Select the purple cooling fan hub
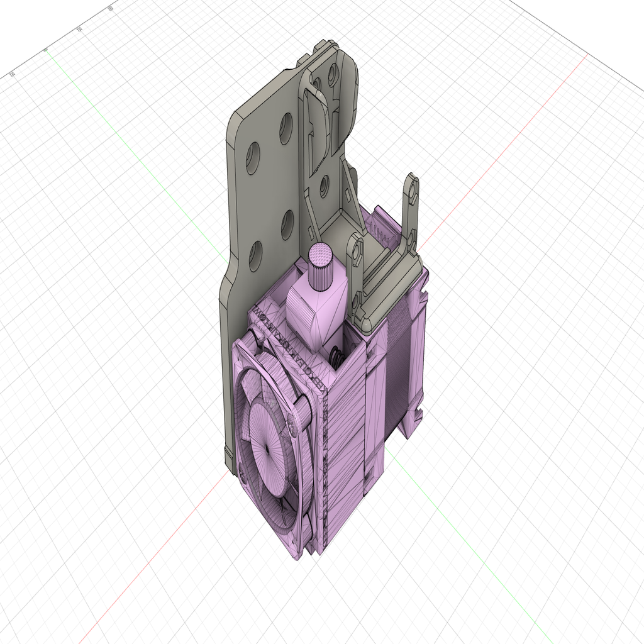The width and height of the screenshot is (644, 644). tap(267, 449)
